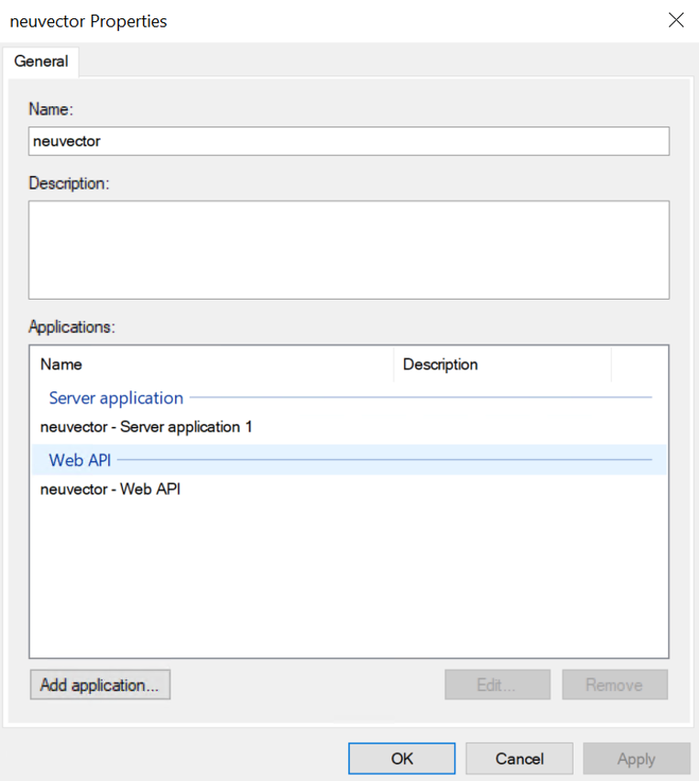Click the Remove button
Viewport: 700px width, 781px height.
point(614,685)
